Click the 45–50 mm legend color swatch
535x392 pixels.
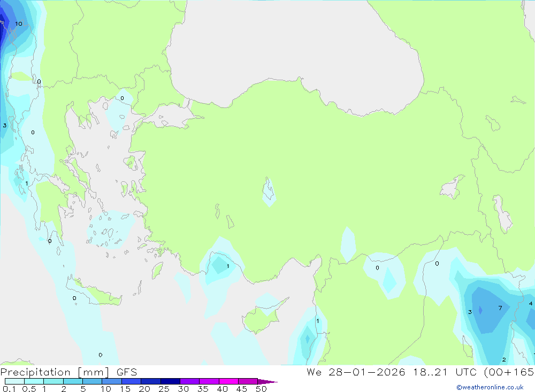coord(248,381)
